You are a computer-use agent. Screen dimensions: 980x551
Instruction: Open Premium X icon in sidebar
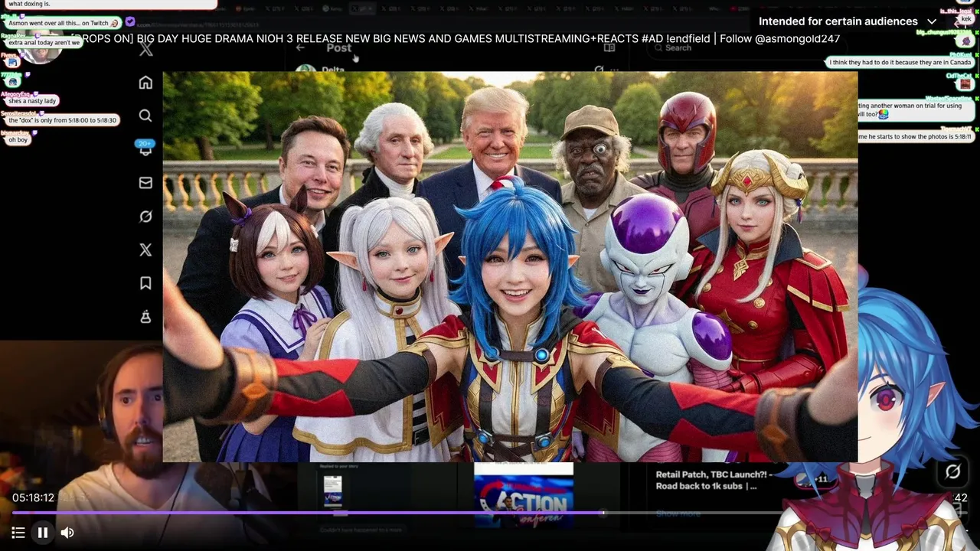[x=145, y=249]
